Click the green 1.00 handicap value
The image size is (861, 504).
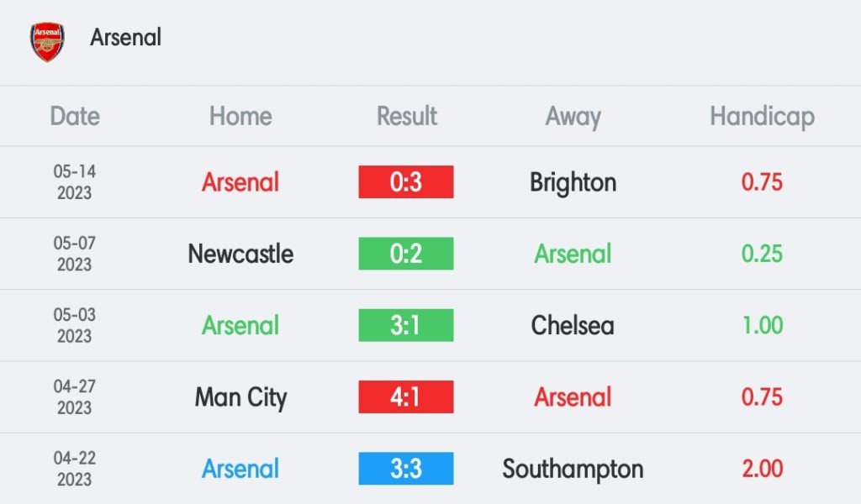[762, 325]
